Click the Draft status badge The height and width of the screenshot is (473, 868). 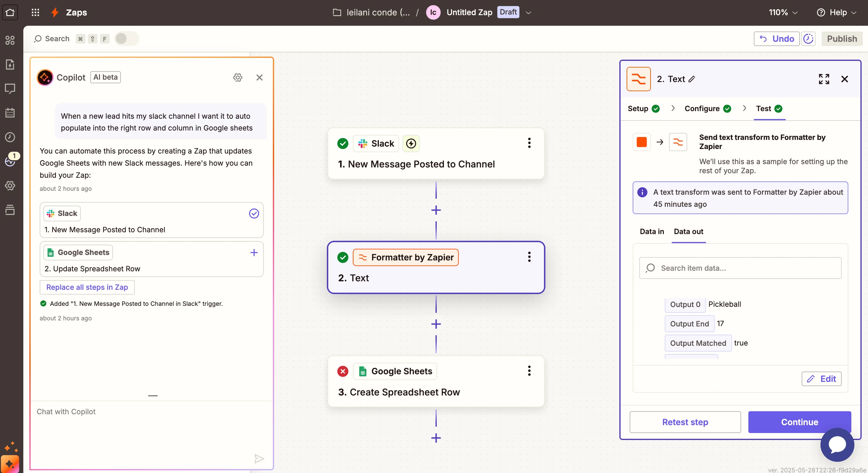[x=508, y=12]
